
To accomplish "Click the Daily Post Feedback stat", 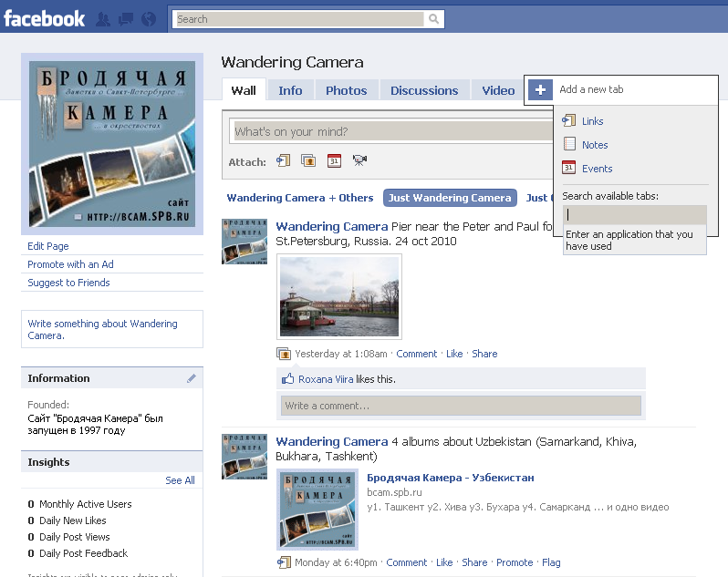I will [78, 553].
